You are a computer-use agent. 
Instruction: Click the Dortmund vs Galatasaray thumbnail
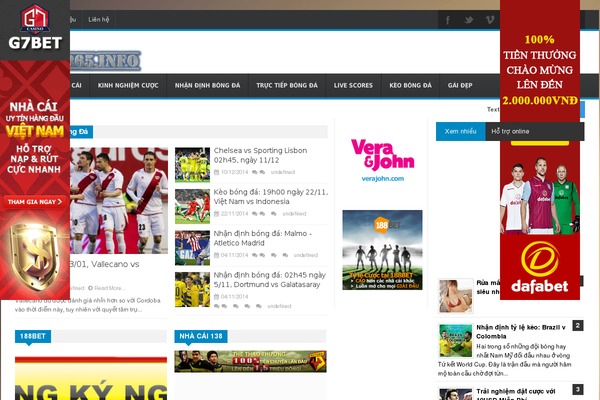192,289
